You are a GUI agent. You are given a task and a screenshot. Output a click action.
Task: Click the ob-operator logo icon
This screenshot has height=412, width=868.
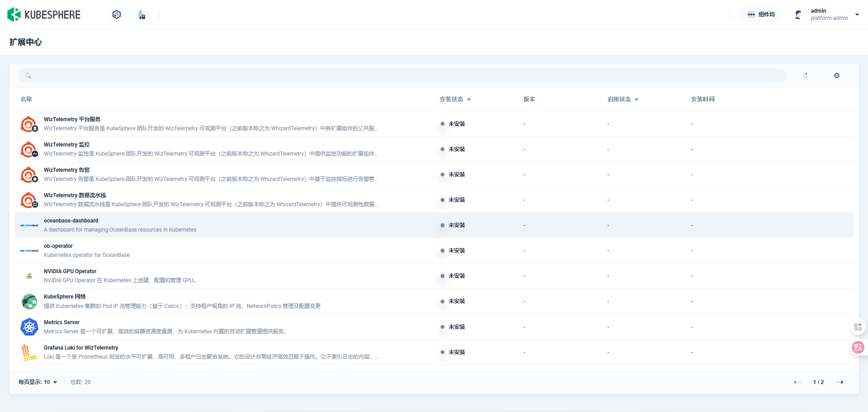point(29,251)
